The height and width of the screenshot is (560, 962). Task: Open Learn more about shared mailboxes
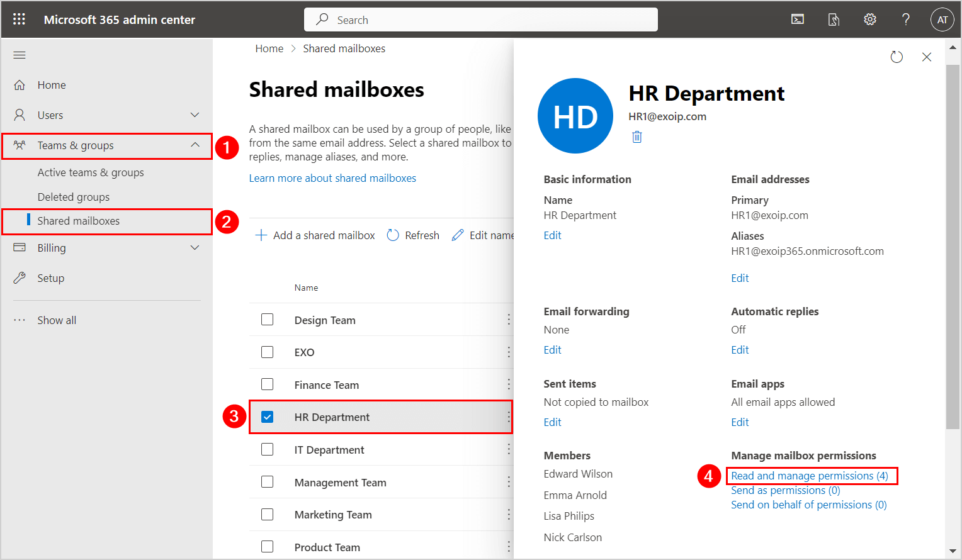tap(332, 178)
